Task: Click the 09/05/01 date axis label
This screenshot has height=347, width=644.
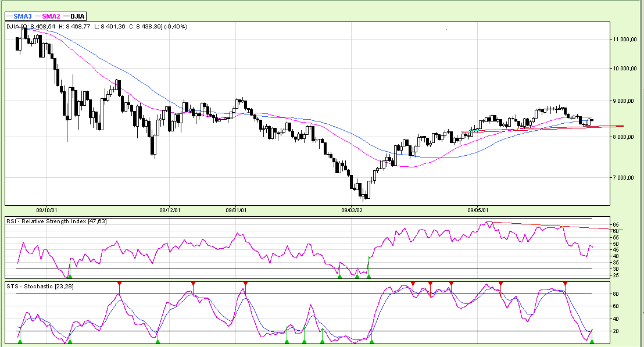Action: [478, 209]
